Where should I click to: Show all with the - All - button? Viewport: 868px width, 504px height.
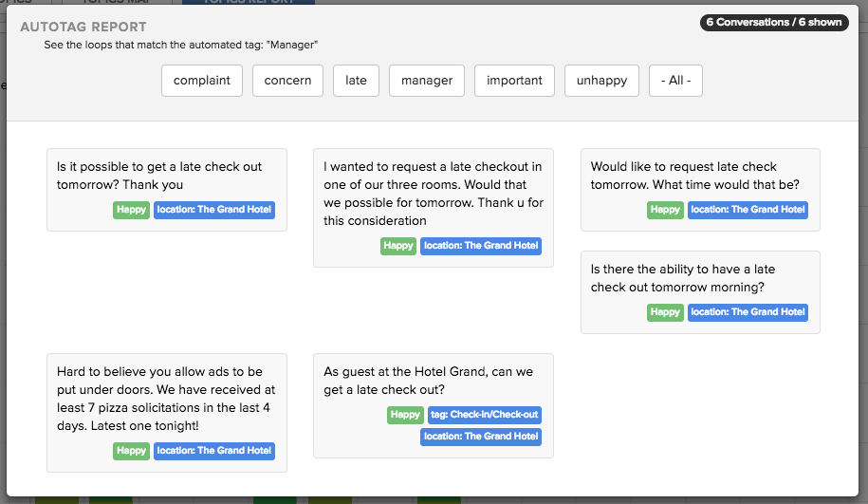pos(676,81)
